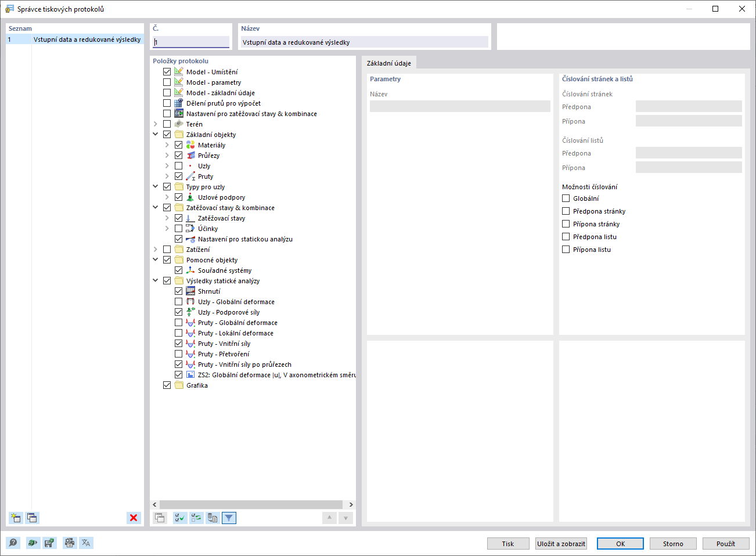Click the database-to-document icon under the tree
The image size is (756, 556).
213,518
